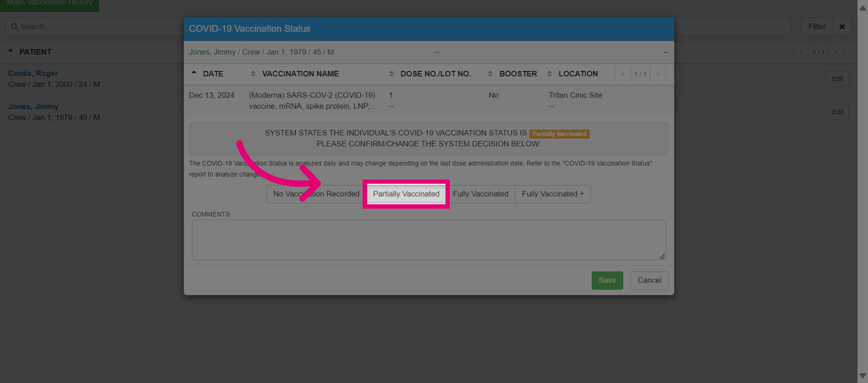Edit Jones, Jimmy record
This screenshot has height=383, width=868.
pos(837,112)
